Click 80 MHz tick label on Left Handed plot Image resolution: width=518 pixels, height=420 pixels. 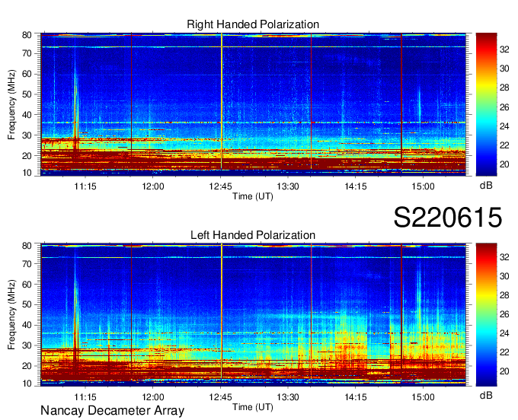[27, 246]
